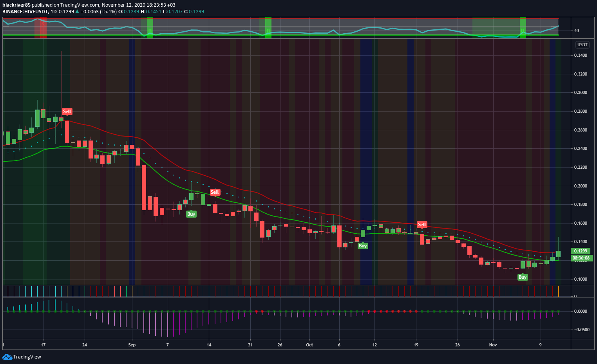
Task: Click the 0.3200 price axis label
Action: pyautogui.click(x=581, y=74)
